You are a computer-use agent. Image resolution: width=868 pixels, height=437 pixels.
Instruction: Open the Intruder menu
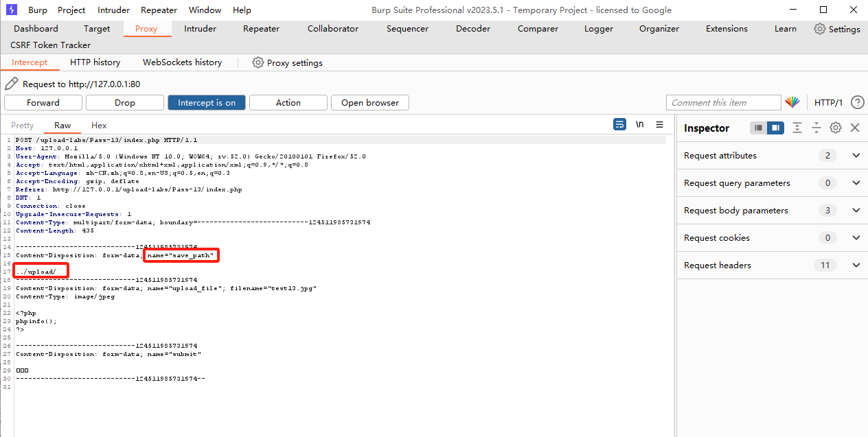[113, 10]
